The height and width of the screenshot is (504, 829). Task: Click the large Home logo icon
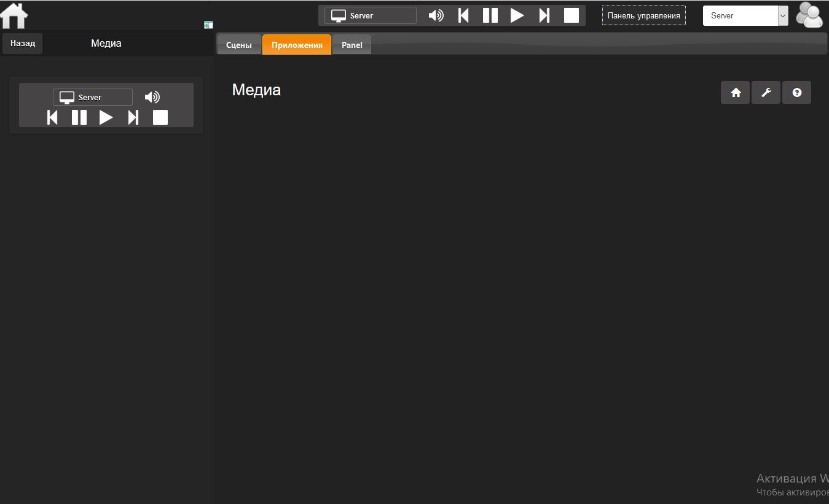(x=14, y=16)
